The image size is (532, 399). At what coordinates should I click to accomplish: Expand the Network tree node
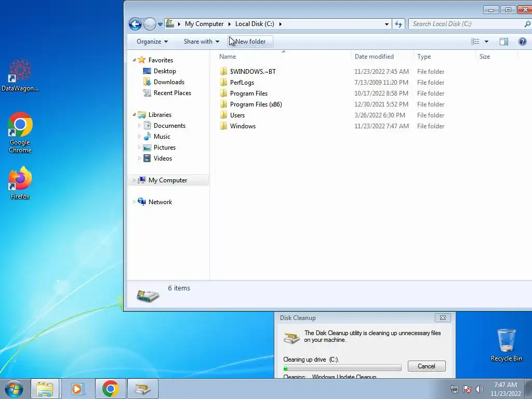pyautogui.click(x=134, y=202)
